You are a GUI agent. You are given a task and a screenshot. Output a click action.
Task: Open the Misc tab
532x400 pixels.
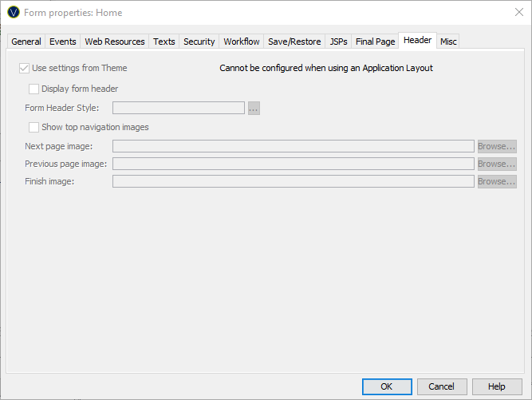448,42
